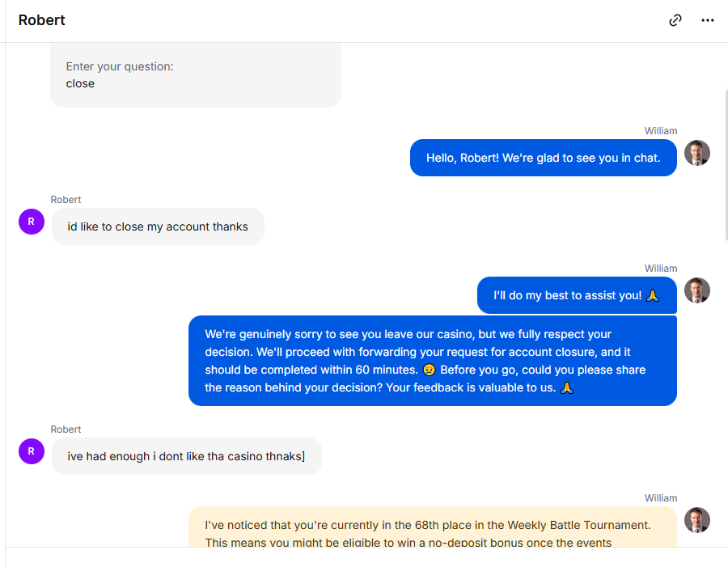This screenshot has width=728, height=567.
Task: Select the 'Hello, Robert!' greeting message bubble
Action: pyautogui.click(x=544, y=158)
